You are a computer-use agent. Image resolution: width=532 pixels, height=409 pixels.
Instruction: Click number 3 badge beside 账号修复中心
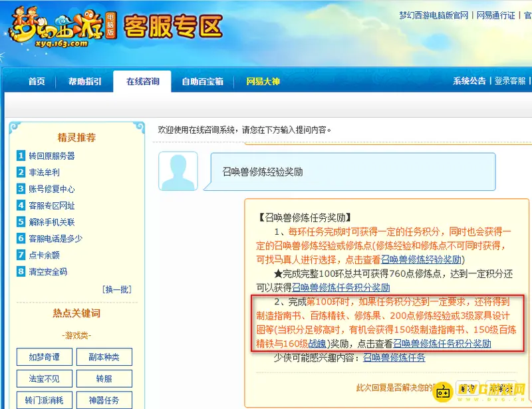click(21, 188)
